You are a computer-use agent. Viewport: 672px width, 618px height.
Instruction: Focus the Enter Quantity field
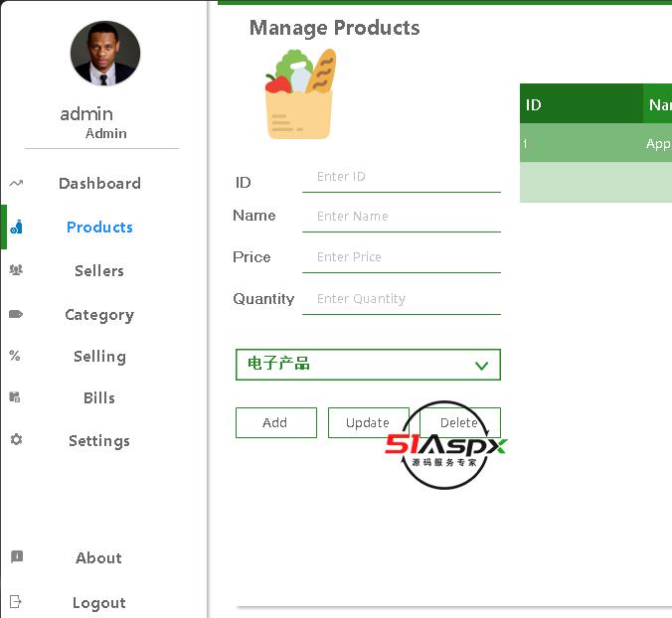(x=402, y=300)
